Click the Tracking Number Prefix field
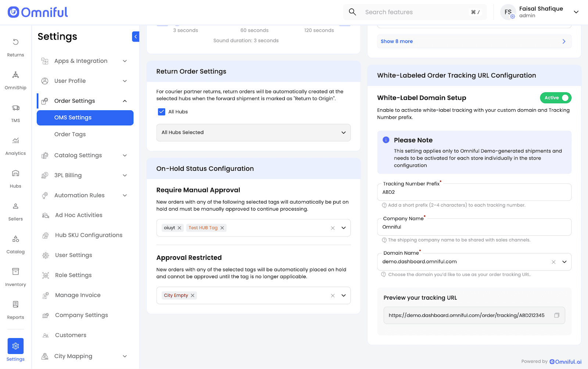 coord(474,192)
